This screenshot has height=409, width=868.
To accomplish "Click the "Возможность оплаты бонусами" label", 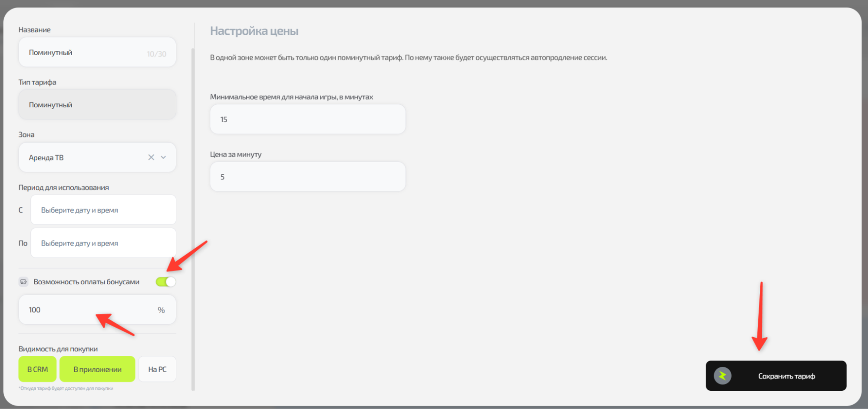I will click(86, 282).
